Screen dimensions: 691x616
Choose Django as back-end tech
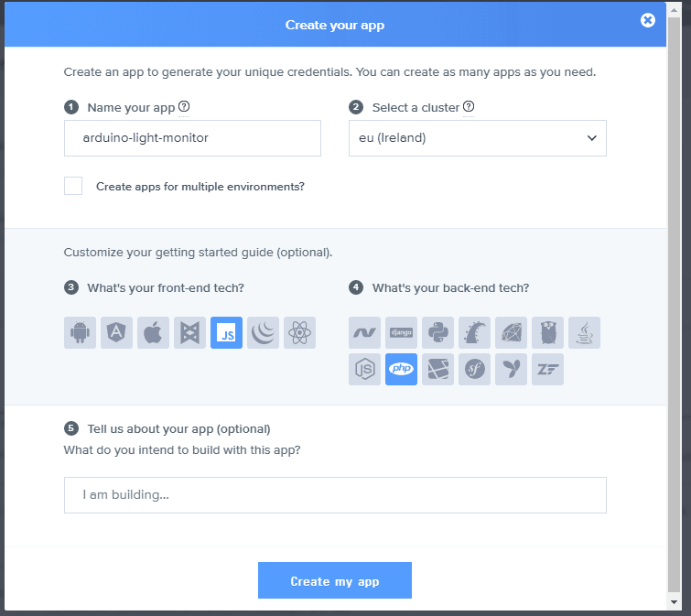tap(401, 333)
